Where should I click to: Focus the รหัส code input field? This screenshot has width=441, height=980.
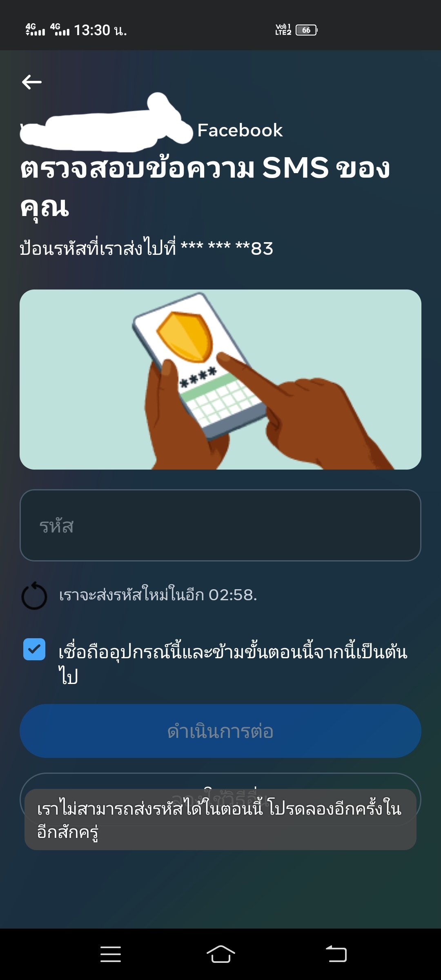(220, 525)
